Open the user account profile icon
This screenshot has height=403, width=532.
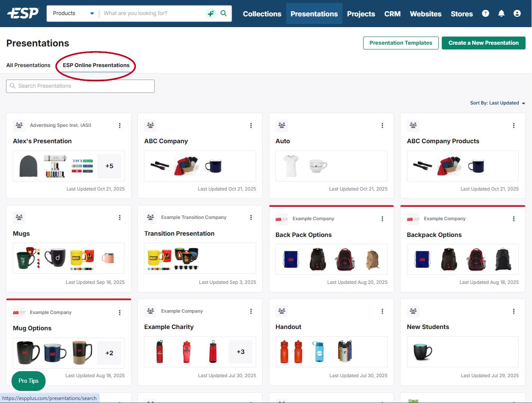[517, 13]
